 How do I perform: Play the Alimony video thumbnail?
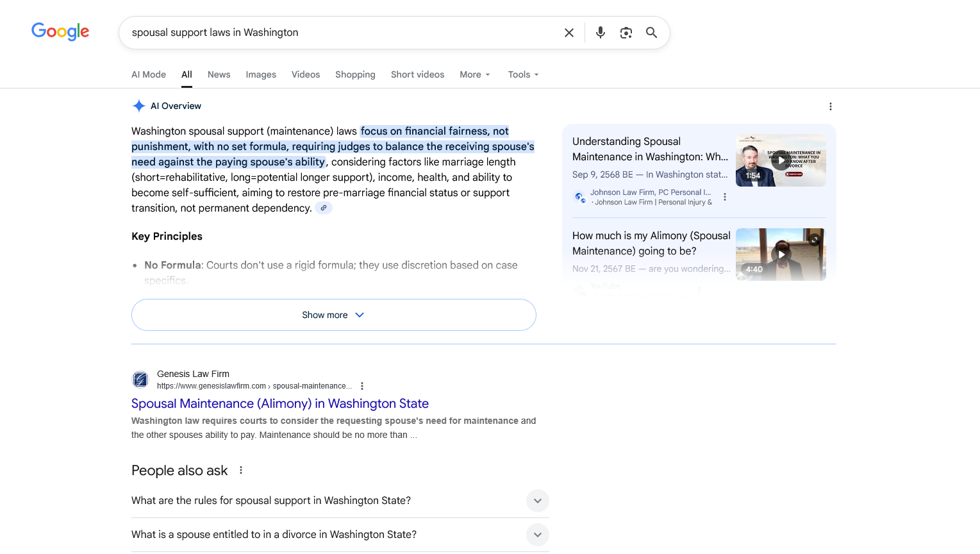coord(781,254)
